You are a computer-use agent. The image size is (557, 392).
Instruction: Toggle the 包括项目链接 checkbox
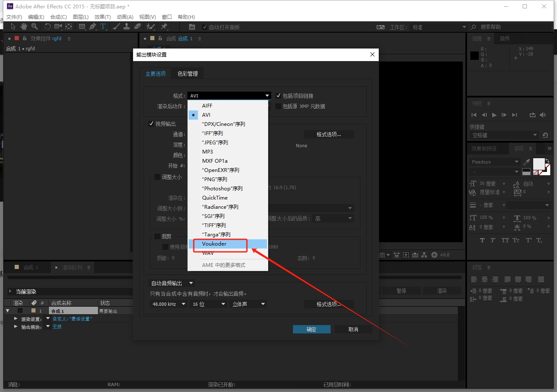point(278,95)
